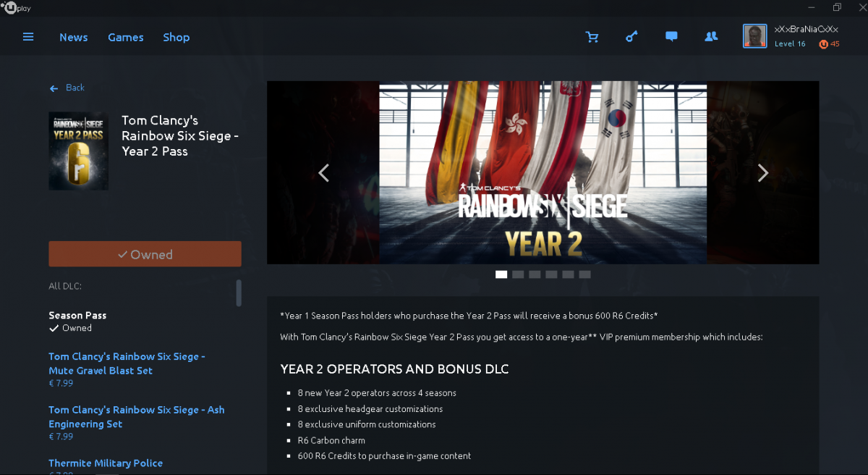Click the key activation icon
This screenshot has height=475, width=868.
pos(631,37)
